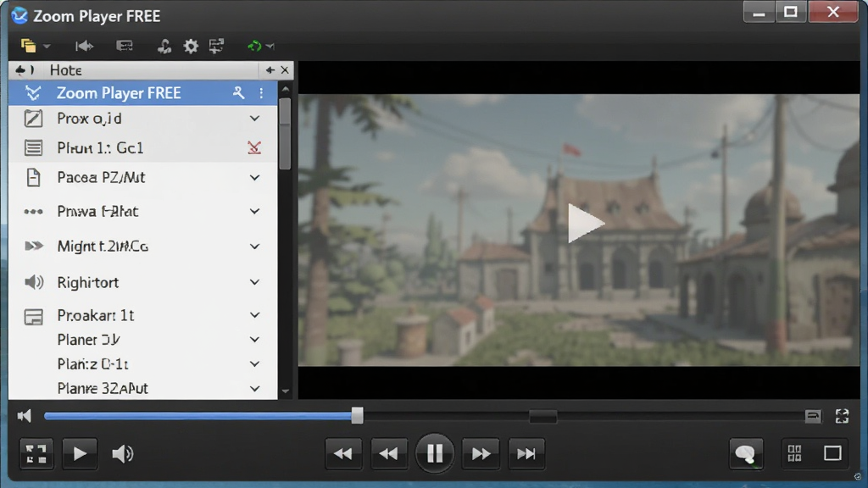Select the 'Plrurt 1: Gc1' list item
The width and height of the screenshot is (868, 488).
pyautogui.click(x=142, y=147)
